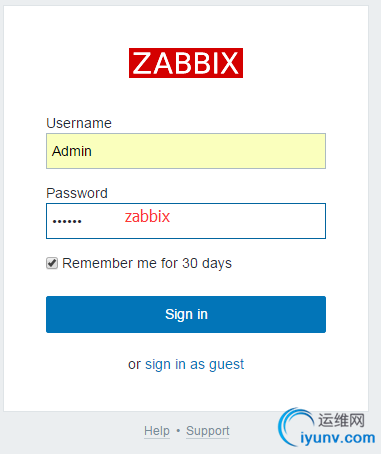Open the Help link in footer
The height and width of the screenshot is (454, 381).
tap(157, 431)
